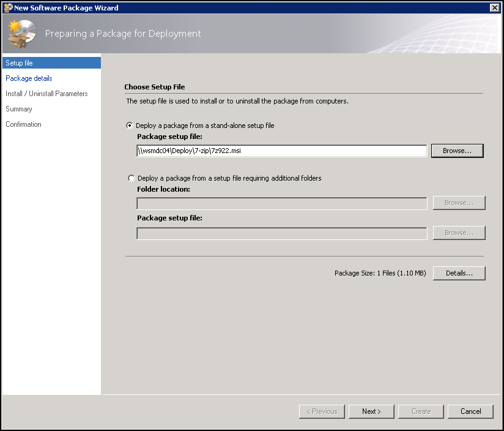Image resolution: width=504 pixels, height=431 pixels.
Task: Click the software package header graphic
Action: click(x=21, y=34)
